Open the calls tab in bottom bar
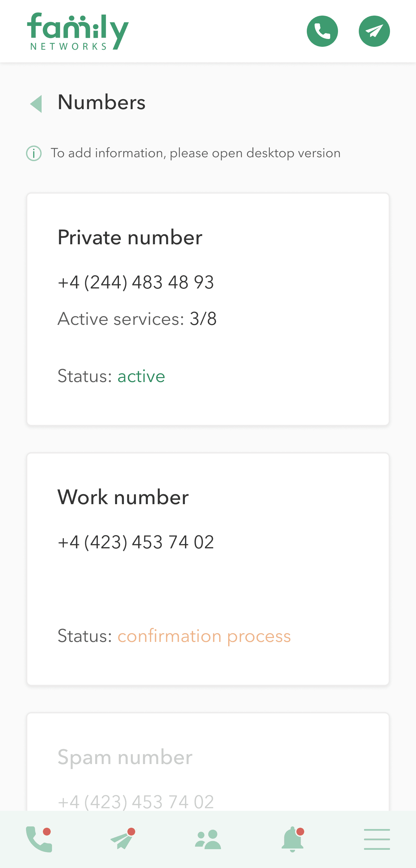 tap(39, 839)
